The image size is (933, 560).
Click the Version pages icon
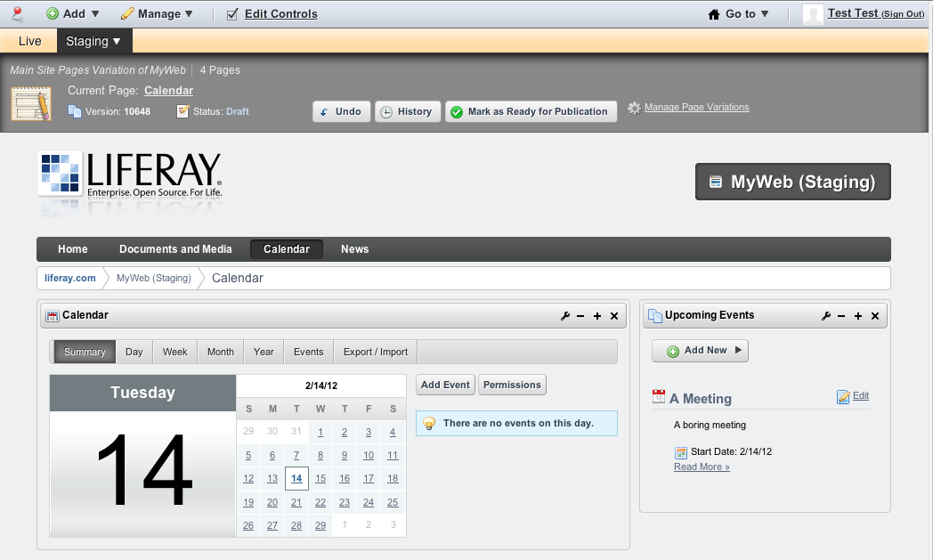coord(75,111)
